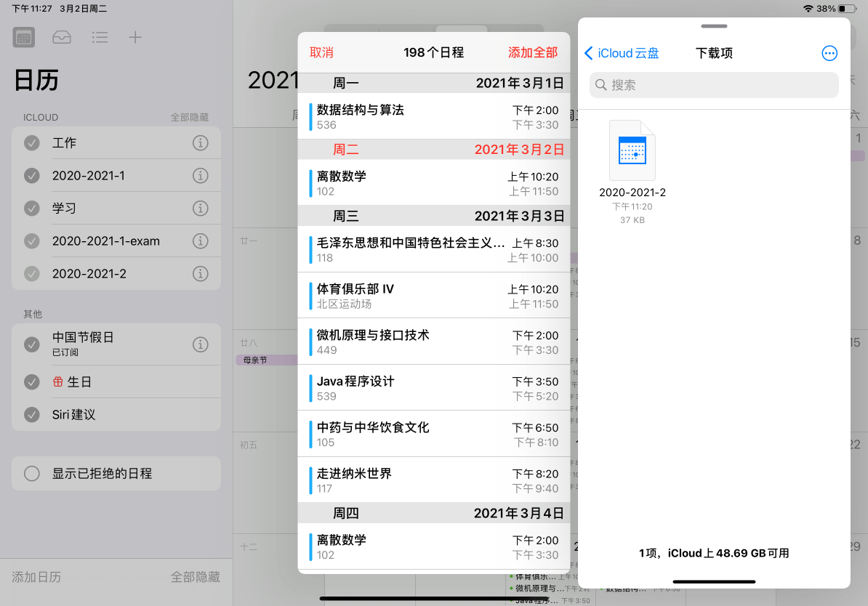Tap the plus icon to add event
Screen dimensions: 868x606
pyautogui.click(x=135, y=37)
